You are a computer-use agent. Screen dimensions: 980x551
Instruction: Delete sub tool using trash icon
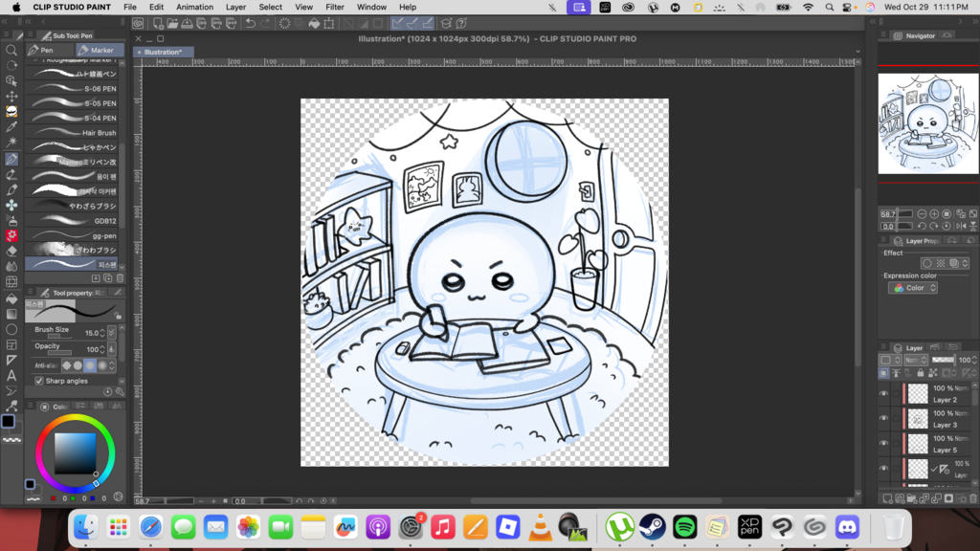pyautogui.click(x=120, y=278)
